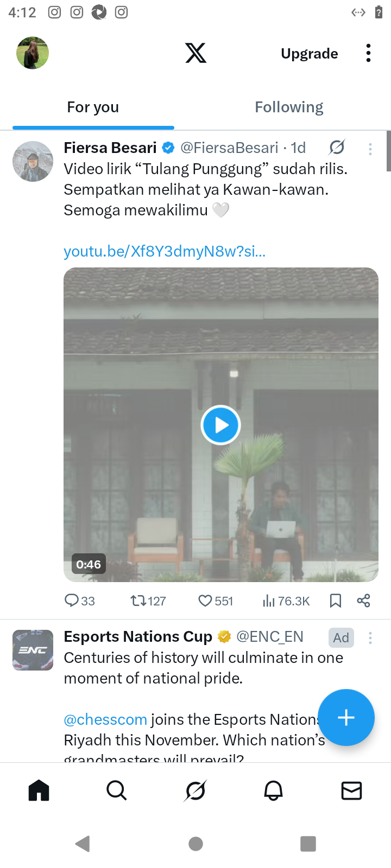391x868 pixels.
Task: Open reply comments on Fiersa Besari's post
Action: [79, 601]
